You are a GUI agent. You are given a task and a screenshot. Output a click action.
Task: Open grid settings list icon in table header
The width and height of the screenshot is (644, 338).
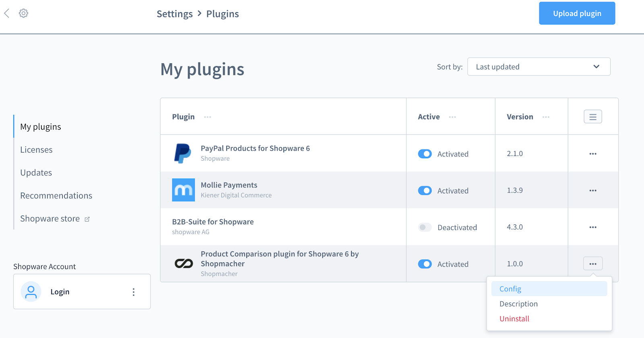click(593, 117)
